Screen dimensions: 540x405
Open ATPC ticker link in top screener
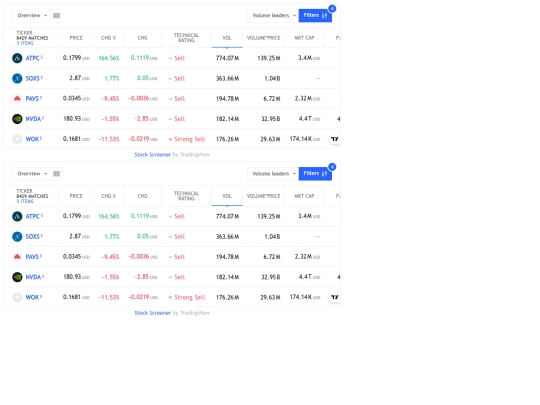pos(32,58)
